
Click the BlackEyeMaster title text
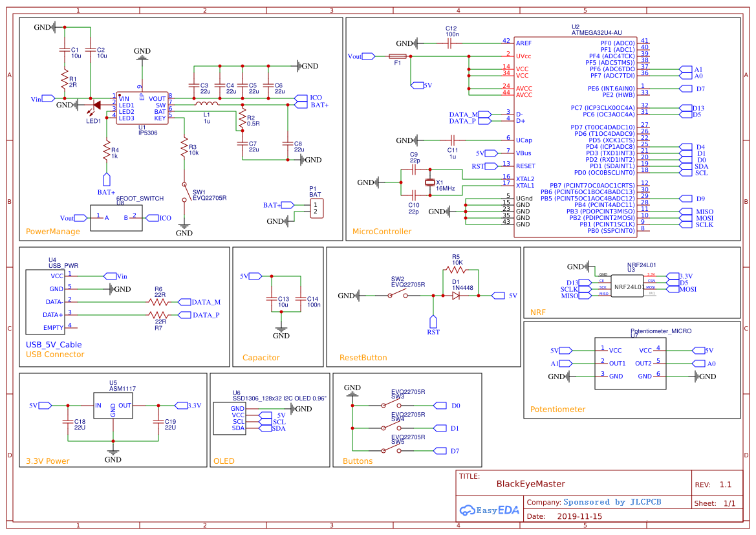[x=532, y=483]
